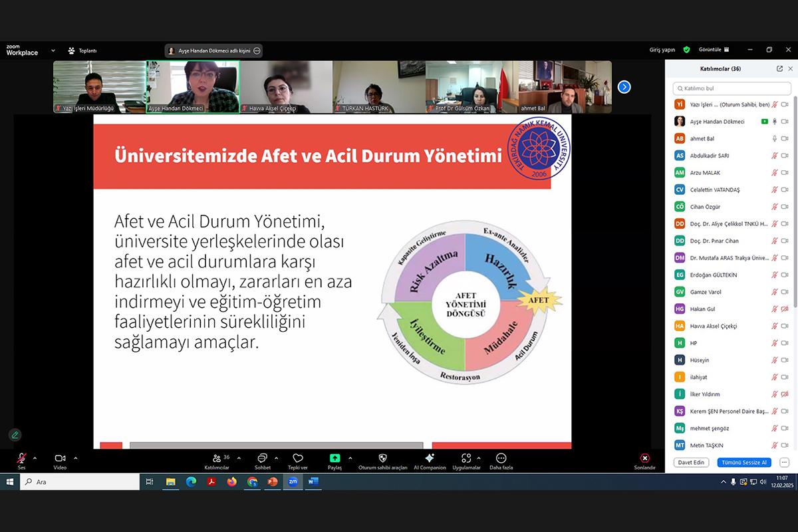Click the Windows taskbar Ara search box

pos(79,481)
